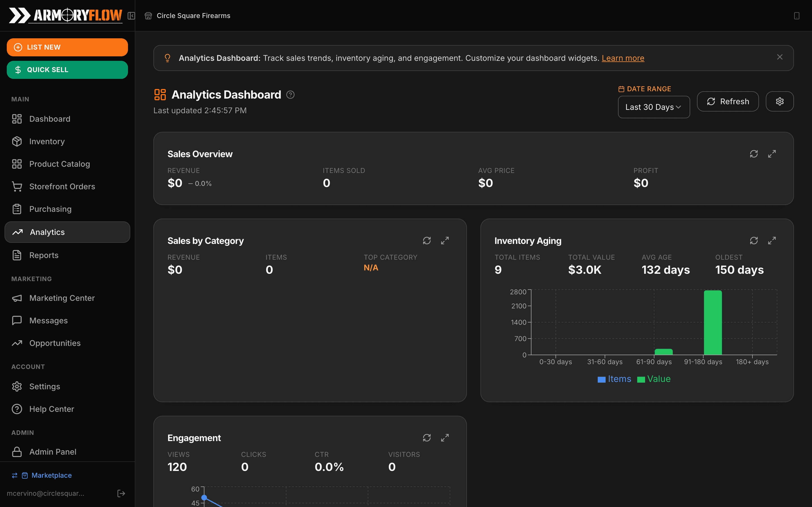Expand the Inventory Aging widget fullscreen
Image resolution: width=812 pixels, height=507 pixels.
point(772,241)
